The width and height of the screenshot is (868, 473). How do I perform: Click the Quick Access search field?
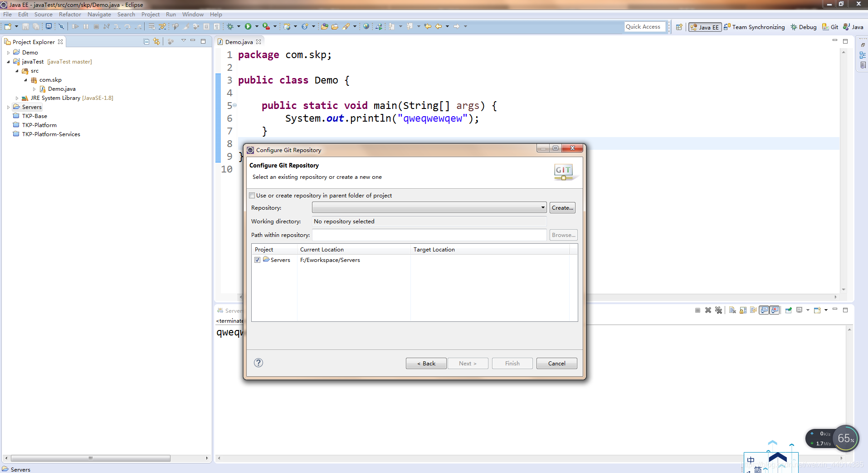[645, 26]
